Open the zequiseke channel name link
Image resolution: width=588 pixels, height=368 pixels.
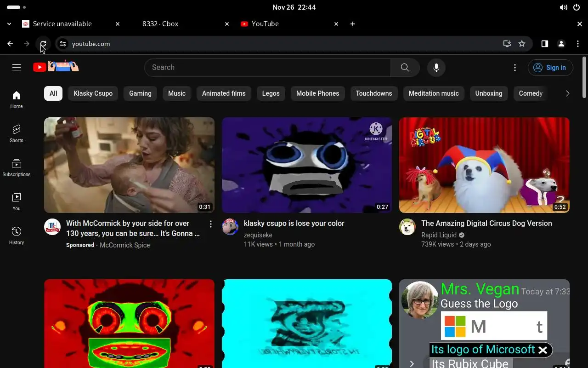click(258, 235)
